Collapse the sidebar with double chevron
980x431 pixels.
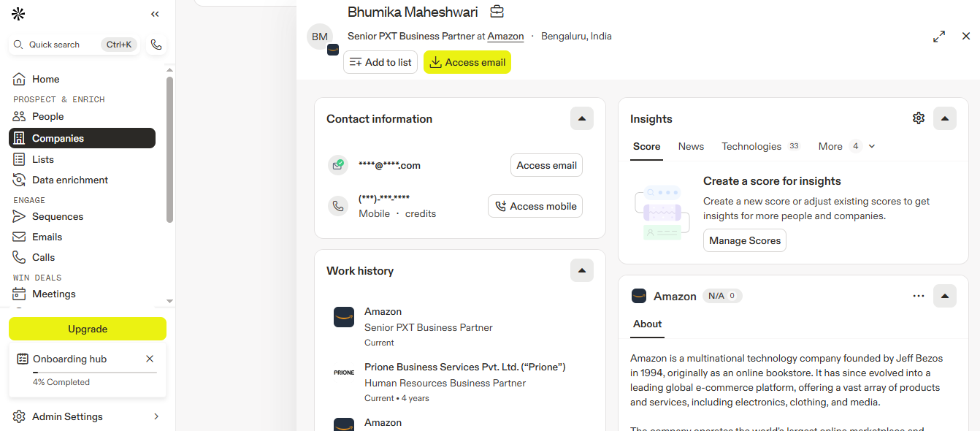pos(155,14)
